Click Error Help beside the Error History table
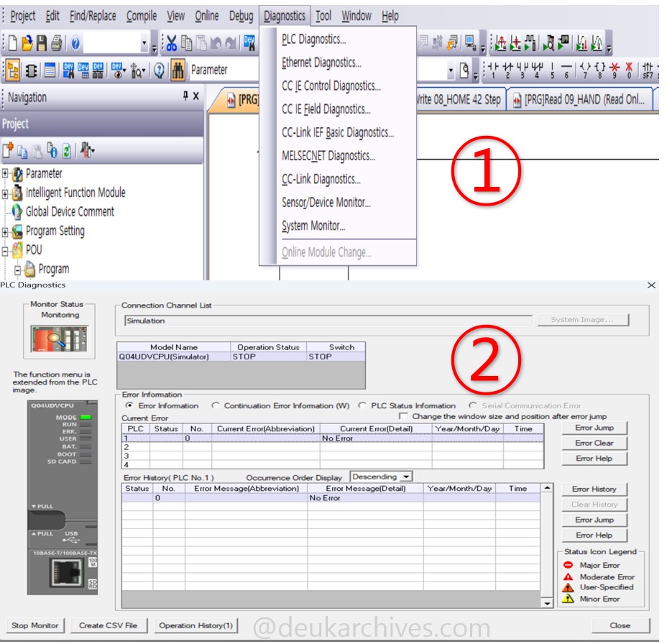Screen dimensions: 667x644 594,535
